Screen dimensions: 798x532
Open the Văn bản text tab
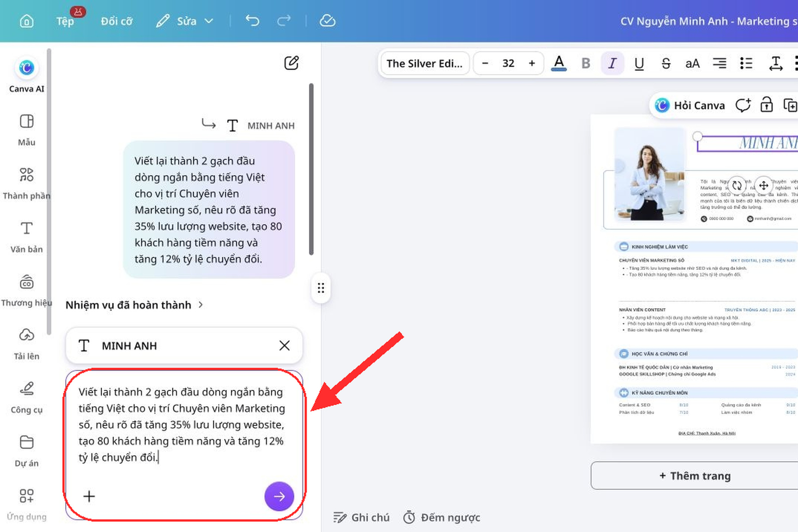[x=27, y=237]
